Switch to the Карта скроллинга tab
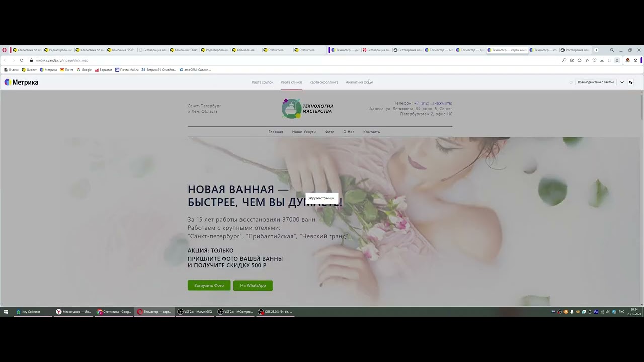This screenshot has height=362, width=644. click(x=324, y=82)
